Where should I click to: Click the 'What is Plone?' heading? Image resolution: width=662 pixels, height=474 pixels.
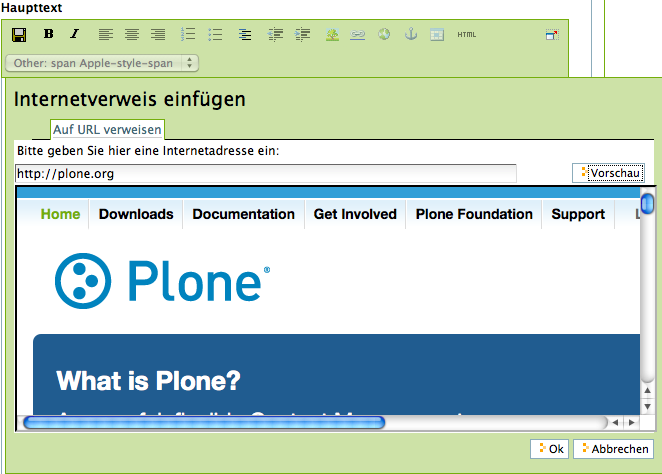tap(148, 380)
